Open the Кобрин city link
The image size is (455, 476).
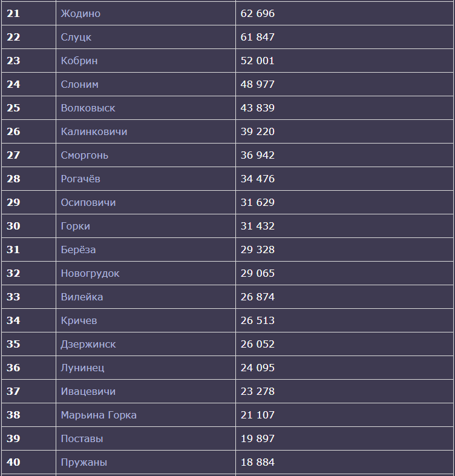click(79, 61)
